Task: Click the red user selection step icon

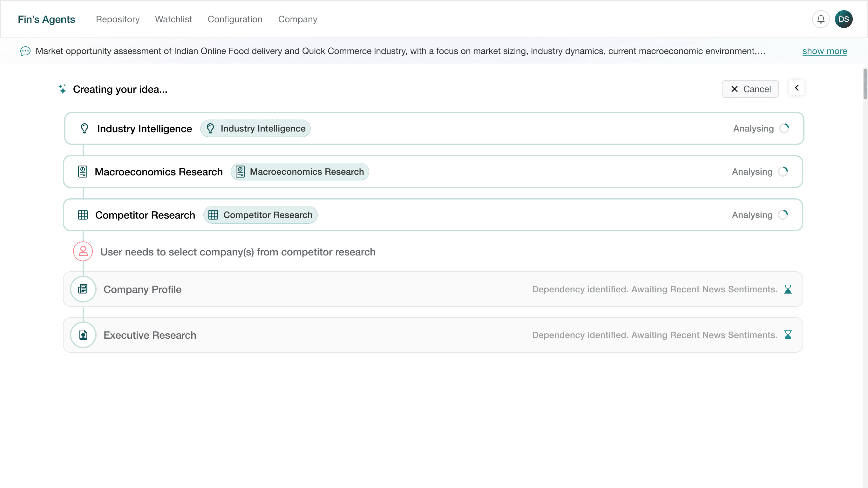Action: tap(83, 251)
